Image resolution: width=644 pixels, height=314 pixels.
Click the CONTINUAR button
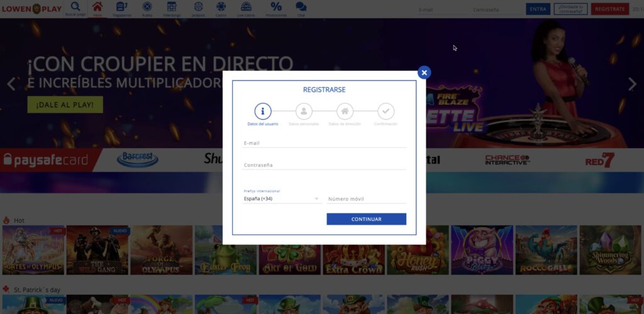pos(367,219)
